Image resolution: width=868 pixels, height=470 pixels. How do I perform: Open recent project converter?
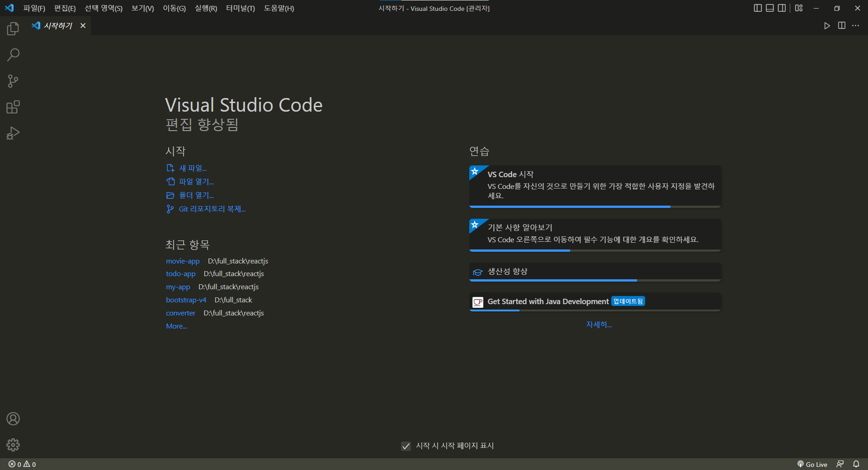click(181, 313)
